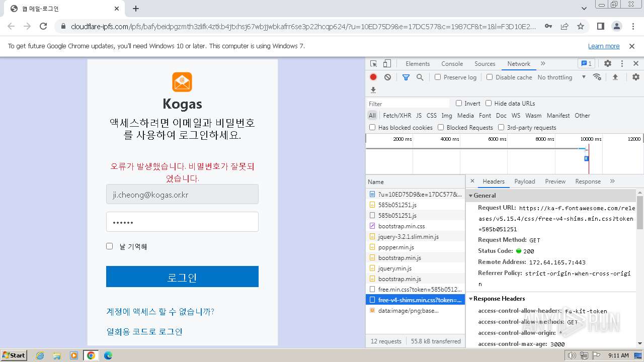Filter requests by Doc type
The image size is (644, 362).
[x=501, y=116]
